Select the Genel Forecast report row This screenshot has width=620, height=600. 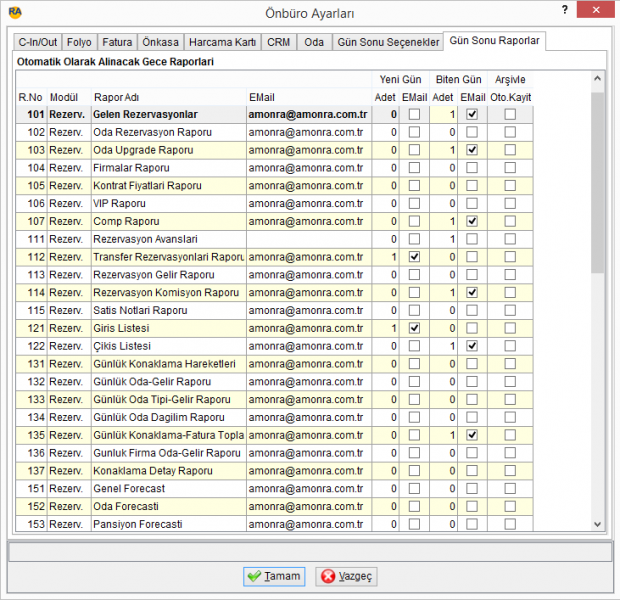274,488
